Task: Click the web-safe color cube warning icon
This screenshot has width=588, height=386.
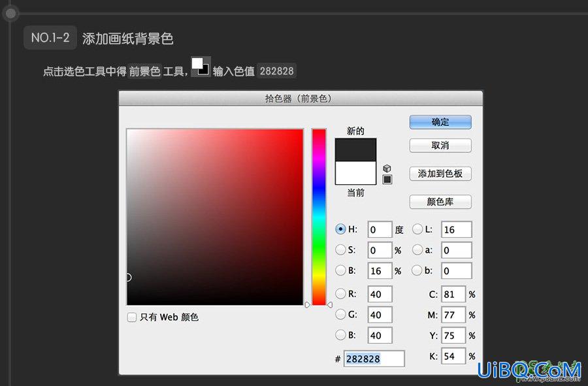Action: [387, 169]
